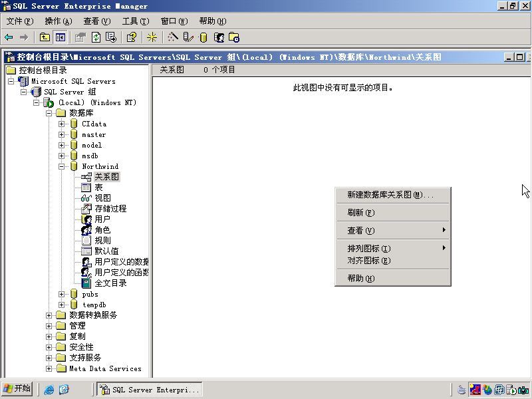The image size is (532, 399).
Task: Select the 表 node under Northwind
Action: click(x=98, y=188)
